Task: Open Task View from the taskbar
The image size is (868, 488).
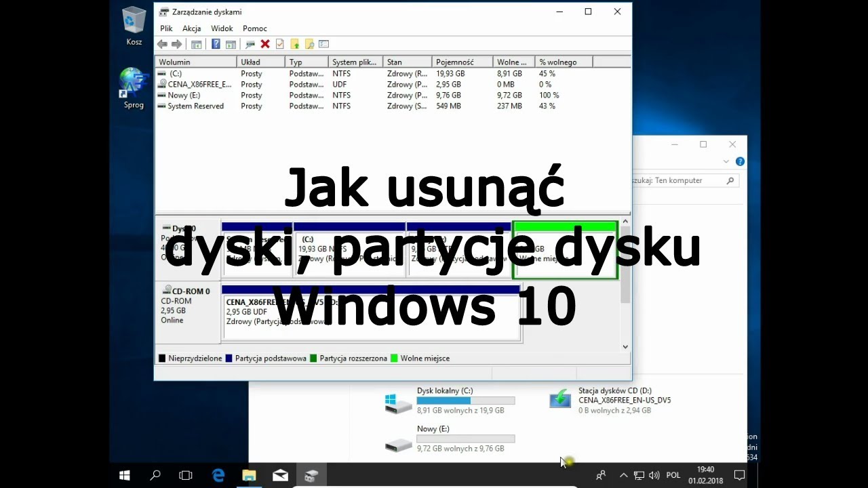Action: point(185,476)
